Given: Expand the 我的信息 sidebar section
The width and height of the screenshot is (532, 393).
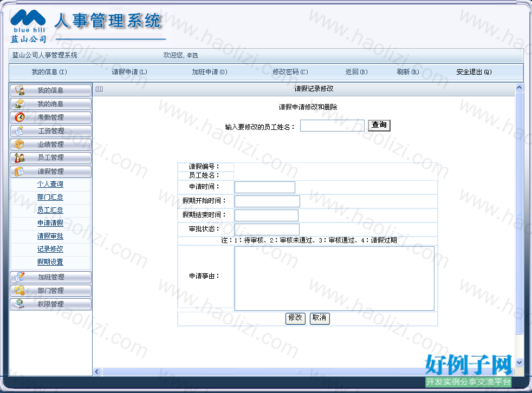Looking at the screenshot, I should [50, 90].
